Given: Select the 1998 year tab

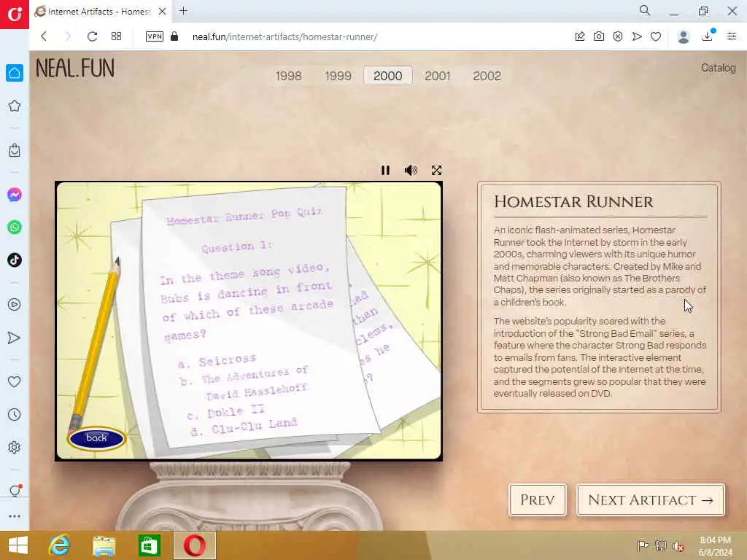Looking at the screenshot, I should [288, 76].
